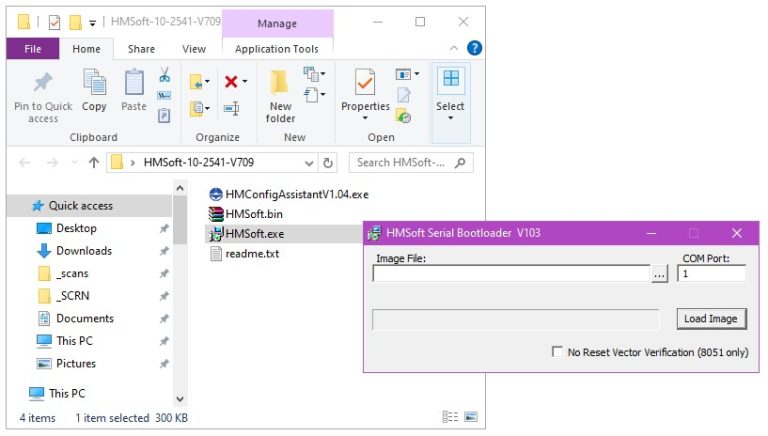Screen dimensions: 768x436
Task: Open Downloads in Quick access
Action: (84, 251)
